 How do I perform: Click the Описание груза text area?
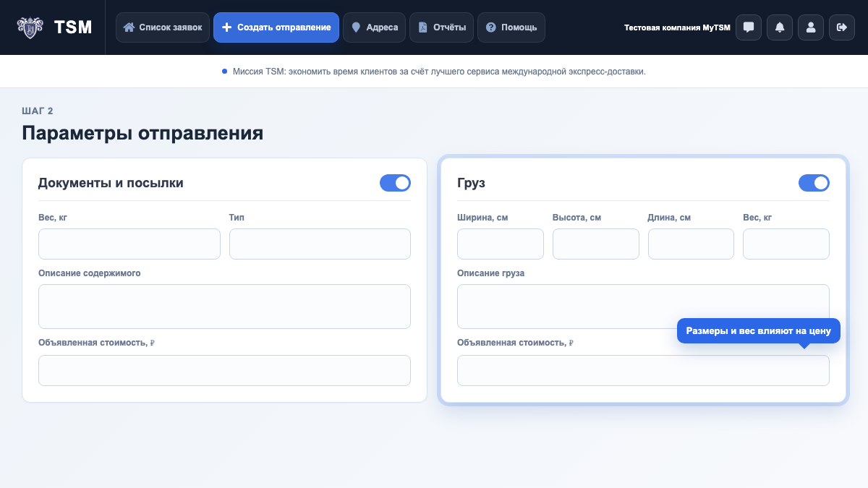643,307
